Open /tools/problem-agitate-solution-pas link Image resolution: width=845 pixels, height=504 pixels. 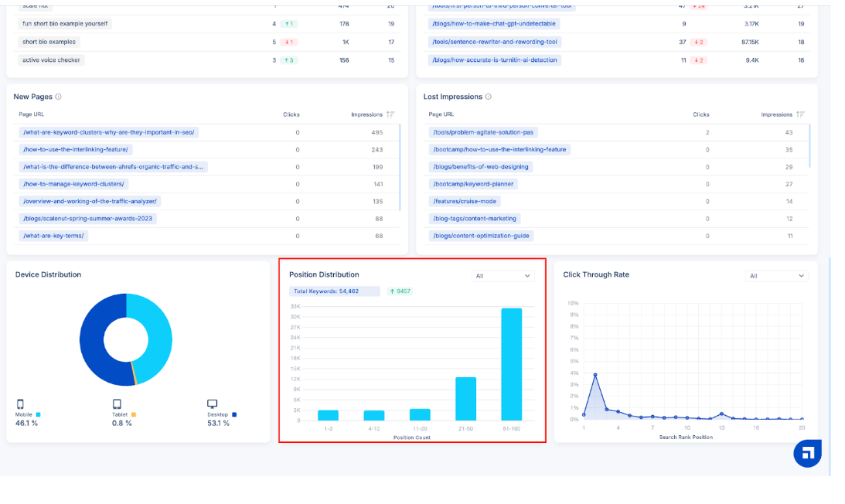click(483, 132)
